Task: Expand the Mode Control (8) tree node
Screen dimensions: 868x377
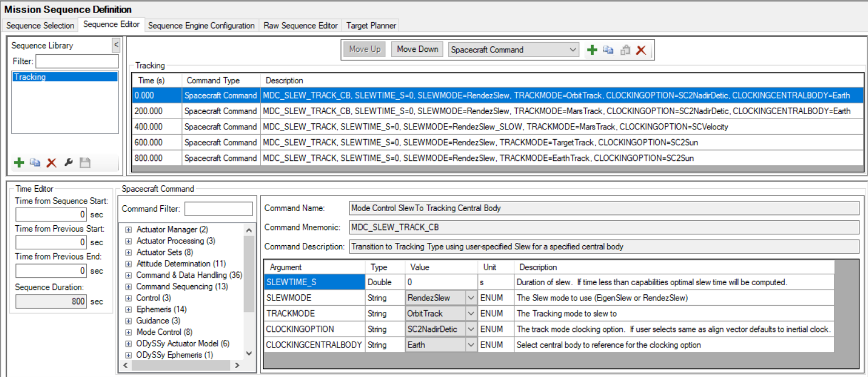Action: [128, 333]
